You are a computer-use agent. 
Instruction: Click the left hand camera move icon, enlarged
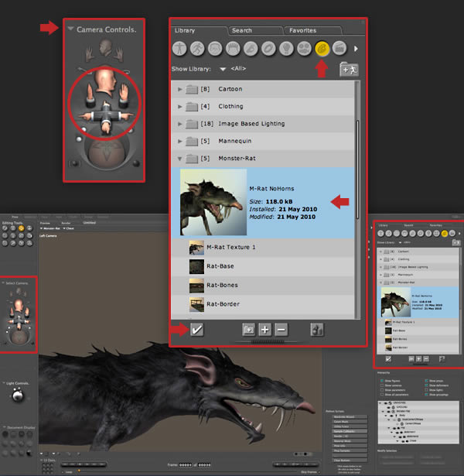coord(90,96)
